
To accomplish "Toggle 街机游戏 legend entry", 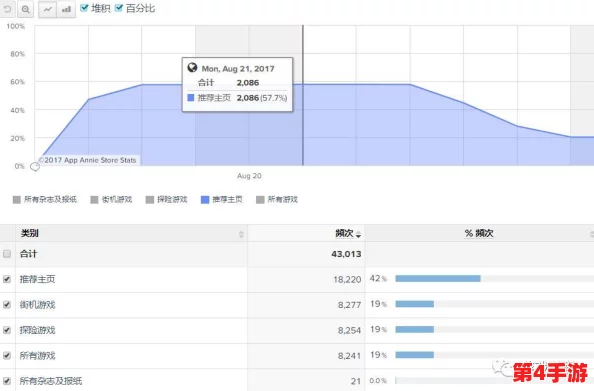I will click(x=111, y=200).
